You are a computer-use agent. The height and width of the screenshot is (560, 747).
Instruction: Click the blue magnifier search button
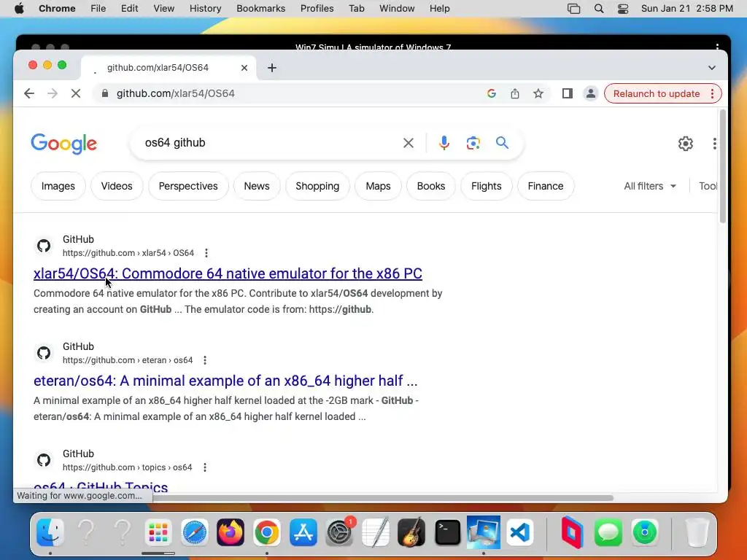[x=502, y=143]
